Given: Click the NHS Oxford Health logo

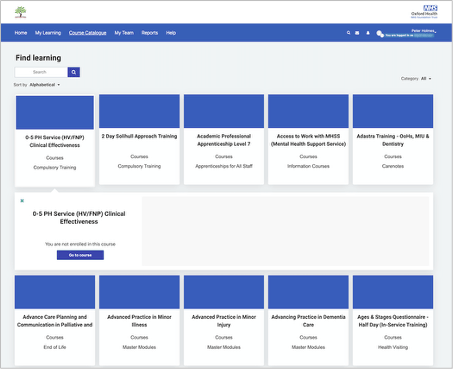Looking at the screenshot, I should (424, 12).
